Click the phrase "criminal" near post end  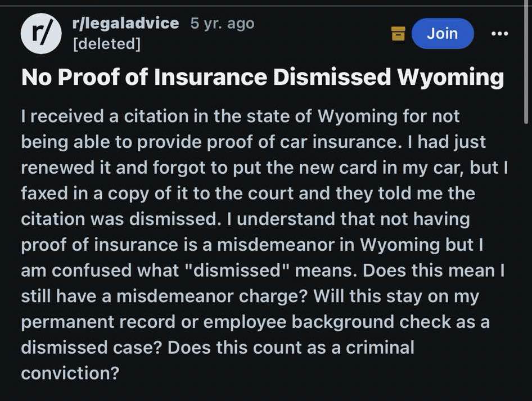coord(380,348)
